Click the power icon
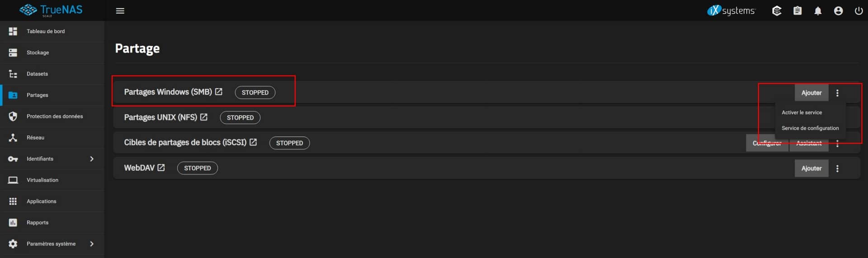 click(x=859, y=11)
